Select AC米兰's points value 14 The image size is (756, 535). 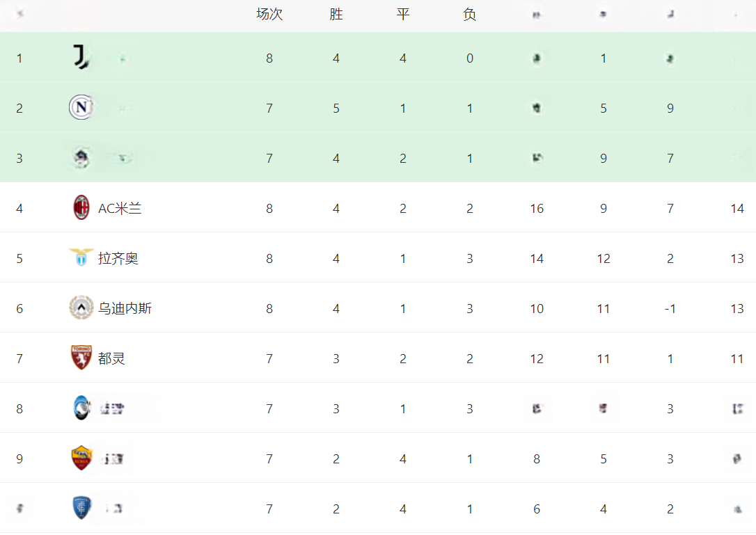tap(737, 208)
